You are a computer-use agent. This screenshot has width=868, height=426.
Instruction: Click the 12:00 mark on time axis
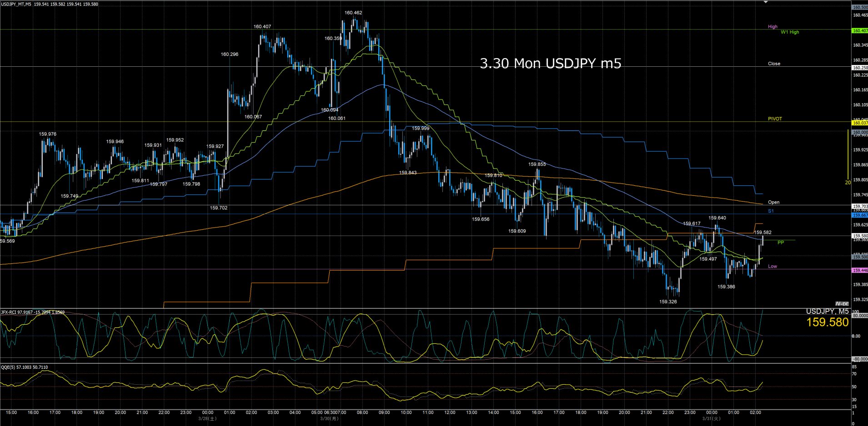click(450, 413)
